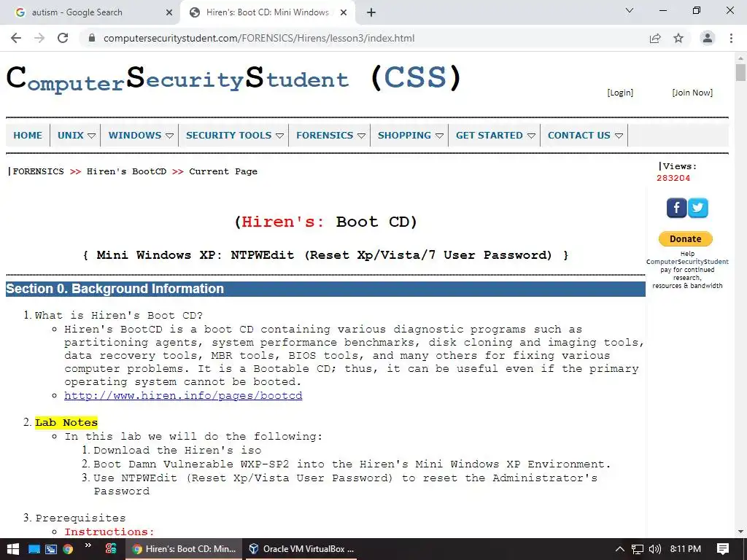Open the hiren.info bootcd link
The height and width of the screenshot is (560, 747).
(183, 396)
